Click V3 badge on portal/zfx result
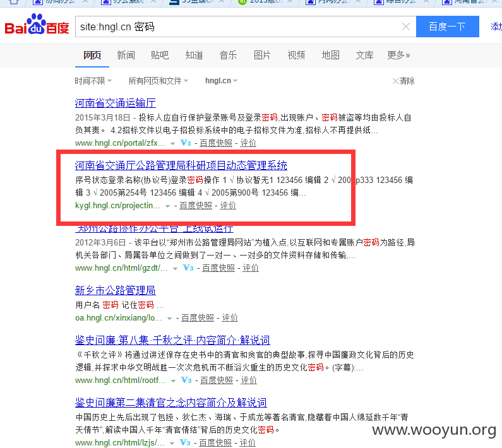 coord(186,143)
